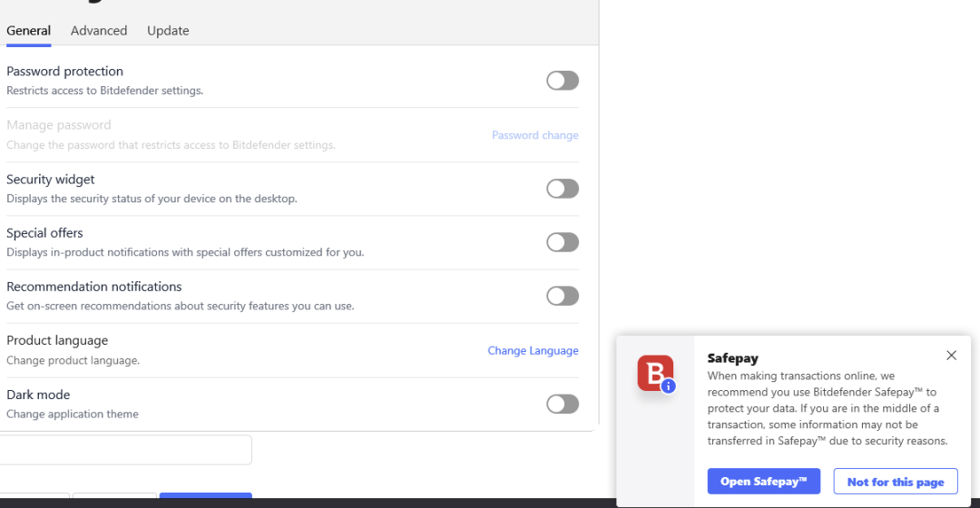The width and height of the screenshot is (980, 508).
Task: Select the 'Password protection' label
Action: [x=65, y=72]
